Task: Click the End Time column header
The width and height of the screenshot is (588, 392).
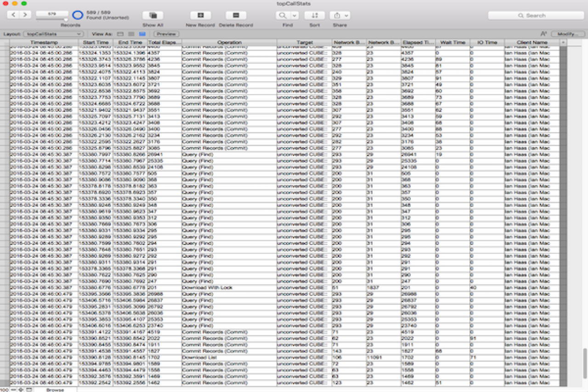Action: coord(130,42)
